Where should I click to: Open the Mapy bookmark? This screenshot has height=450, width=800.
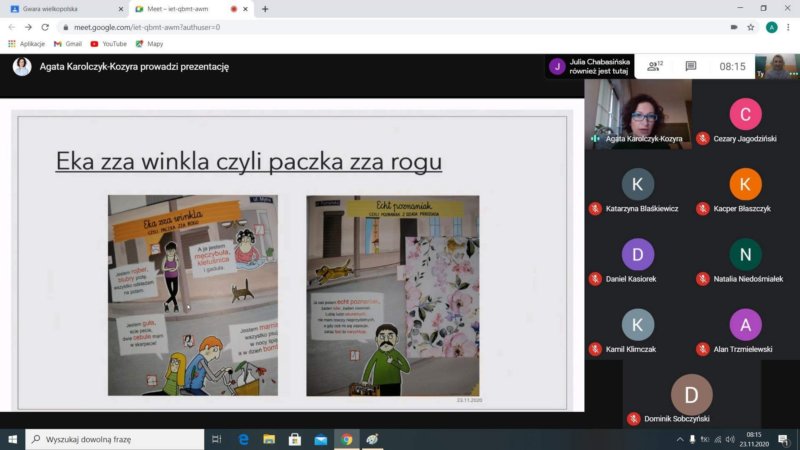[149, 44]
